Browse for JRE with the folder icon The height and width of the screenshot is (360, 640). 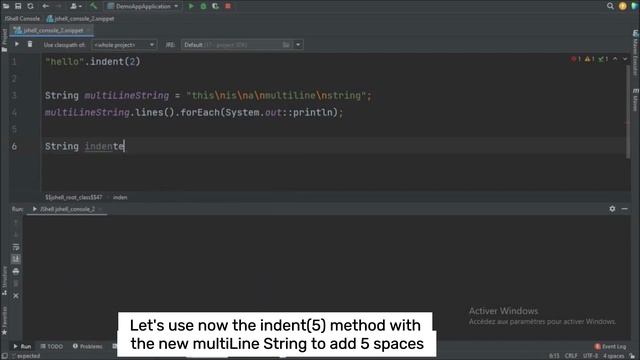click(286, 44)
